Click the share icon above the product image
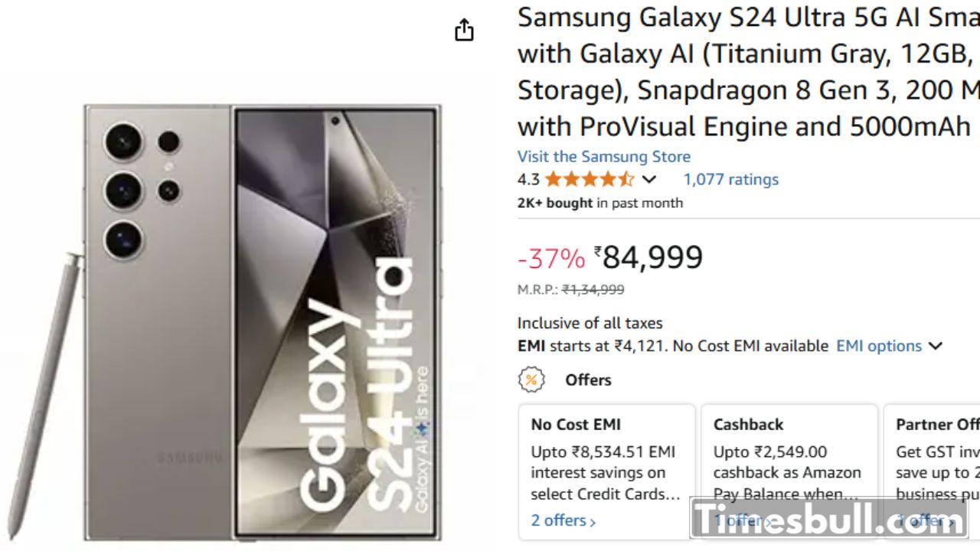 464,31
